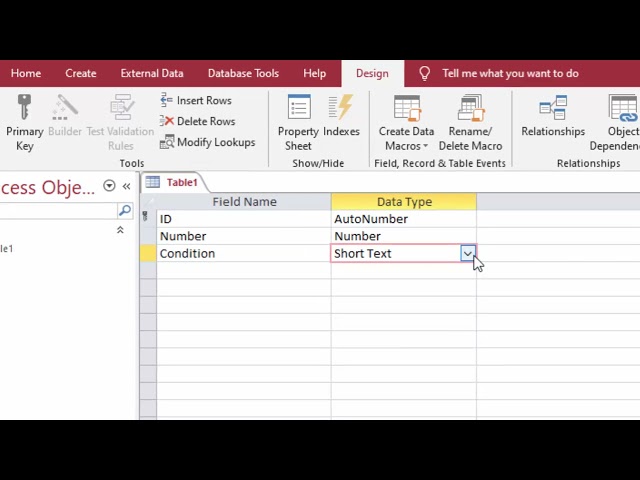The width and height of the screenshot is (640, 480).
Task: Open Modify Lookups wizard
Action: coord(208,142)
